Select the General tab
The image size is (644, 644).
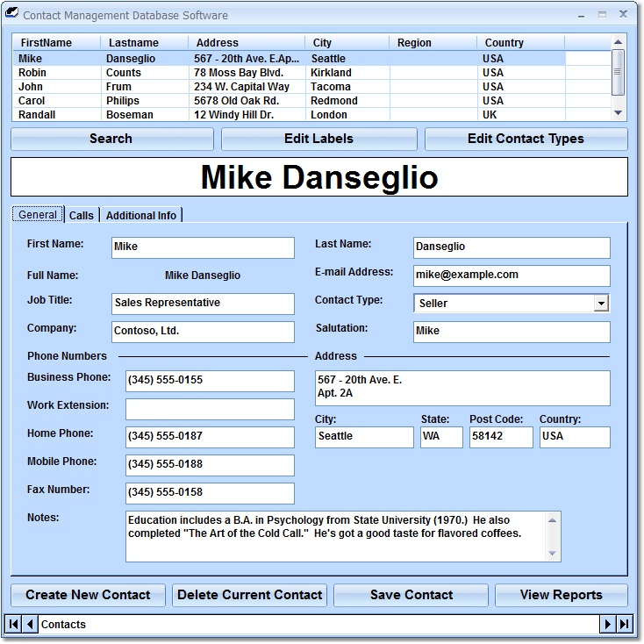(38, 215)
